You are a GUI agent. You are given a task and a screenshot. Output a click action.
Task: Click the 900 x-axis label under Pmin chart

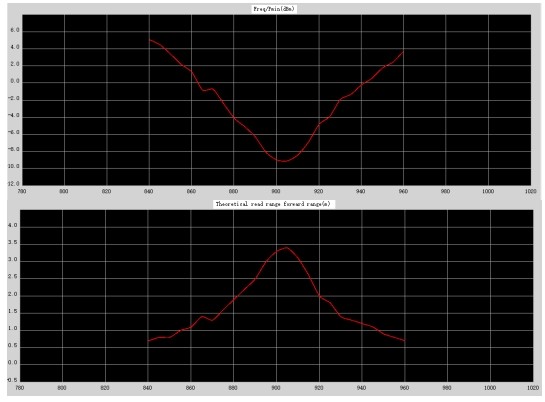(276, 191)
